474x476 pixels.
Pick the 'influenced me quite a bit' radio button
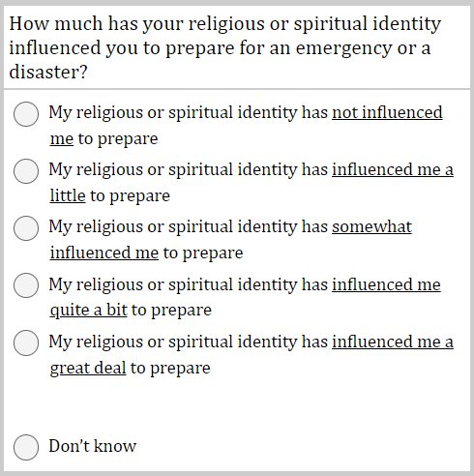click(x=26, y=285)
